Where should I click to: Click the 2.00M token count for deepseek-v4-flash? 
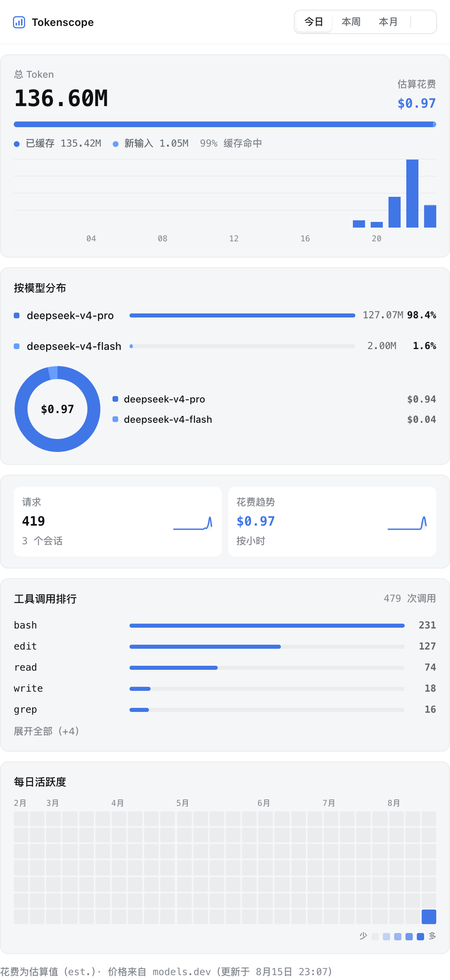pos(382,346)
